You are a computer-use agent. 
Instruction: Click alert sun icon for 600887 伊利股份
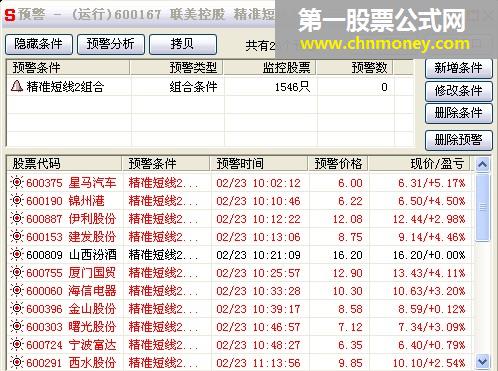click(16, 218)
